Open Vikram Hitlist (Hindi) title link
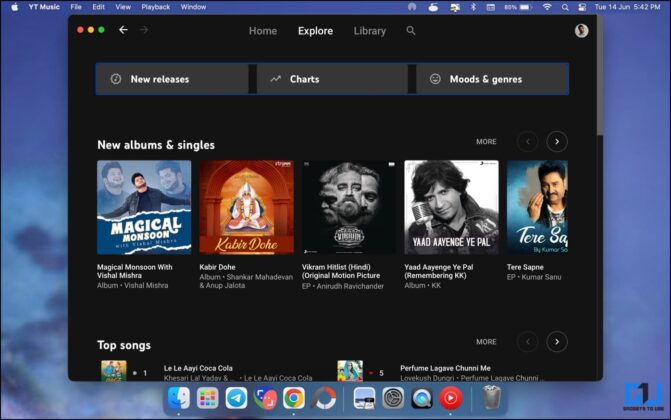 (x=341, y=271)
